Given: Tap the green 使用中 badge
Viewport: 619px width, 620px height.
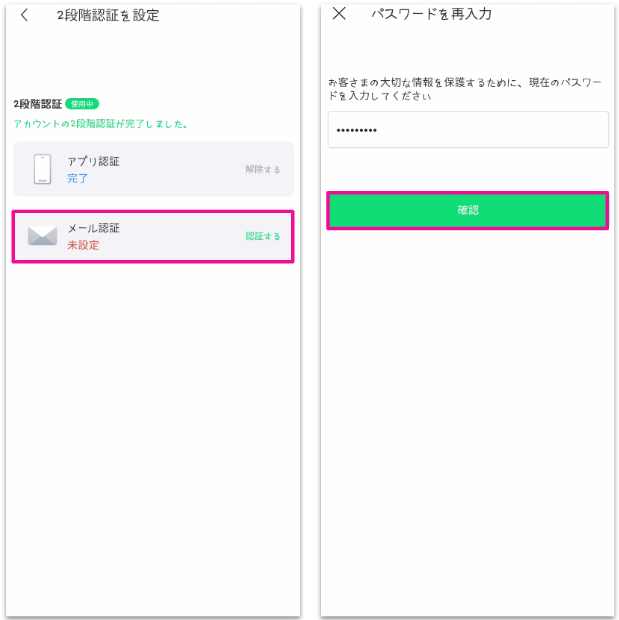Looking at the screenshot, I should coord(82,104).
